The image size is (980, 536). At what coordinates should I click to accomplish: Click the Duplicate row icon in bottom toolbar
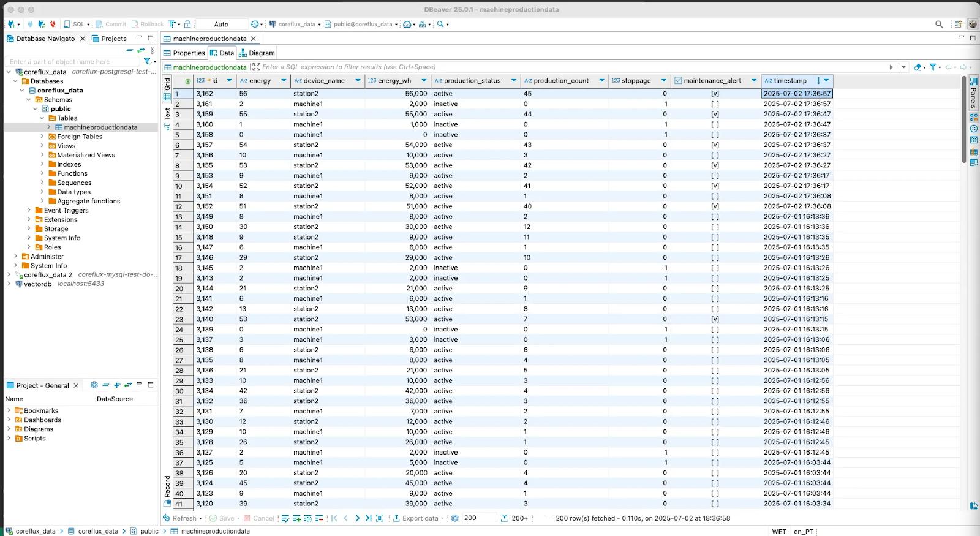(307, 518)
